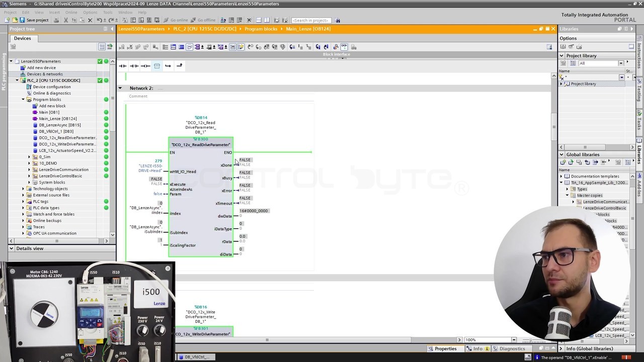This screenshot has height=362, width=644.
Task: Click the Undo arrow icon
Action: tap(99, 20)
